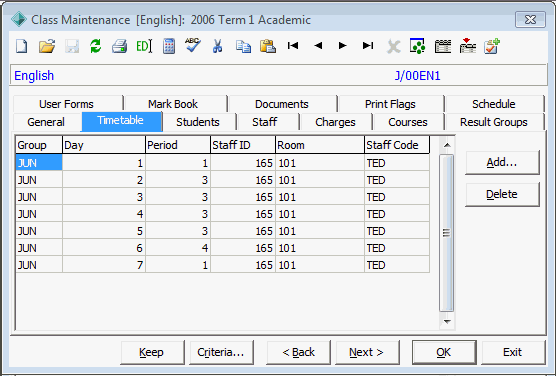Open the Mark Book tab
This screenshot has height=376, width=556.
pos(173,104)
